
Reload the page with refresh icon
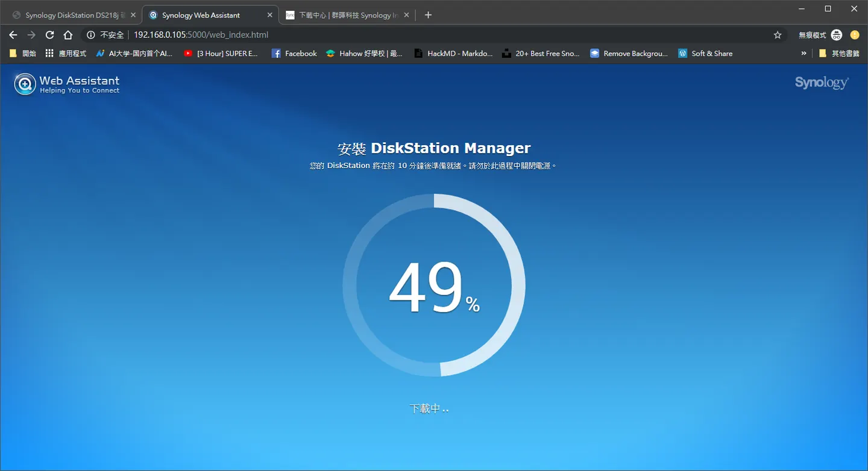50,35
